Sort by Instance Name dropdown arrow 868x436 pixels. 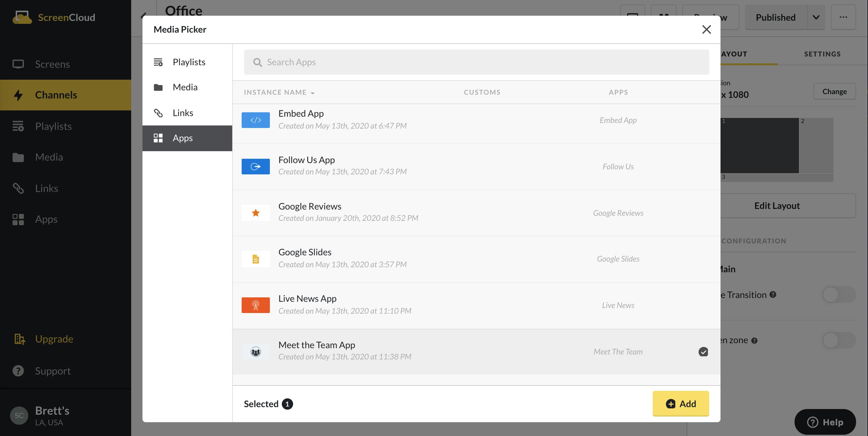click(313, 93)
